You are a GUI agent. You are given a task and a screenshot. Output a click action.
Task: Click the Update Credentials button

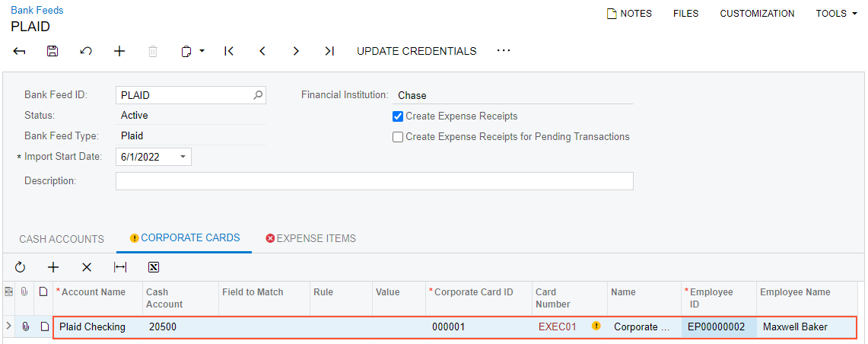tap(417, 51)
